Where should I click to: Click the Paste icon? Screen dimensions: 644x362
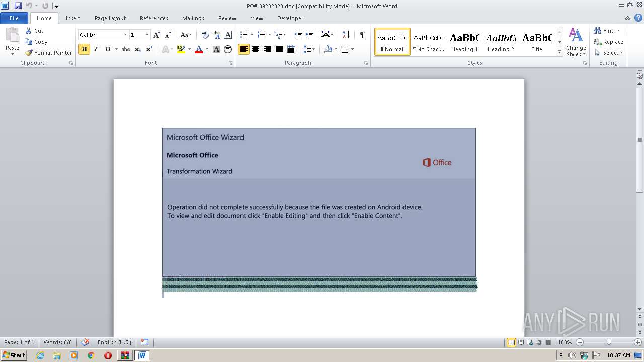coord(12,35)
